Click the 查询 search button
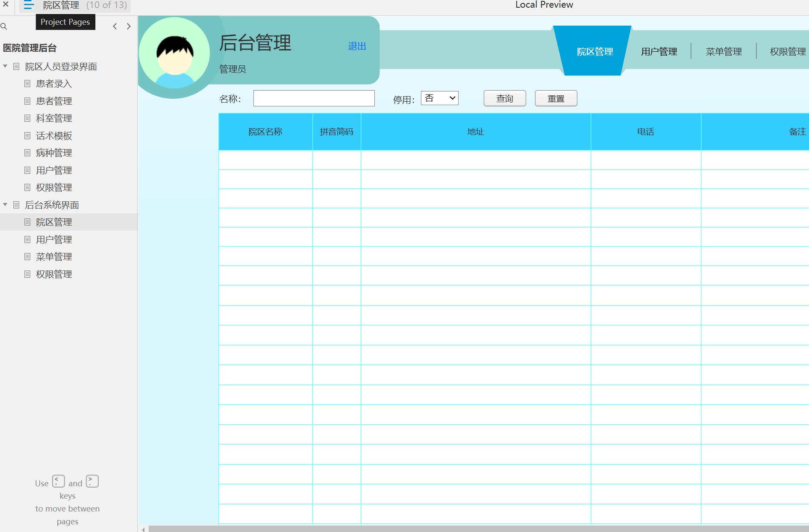The height and width of the screenshot is (532, 809). (x=505, y=98)
